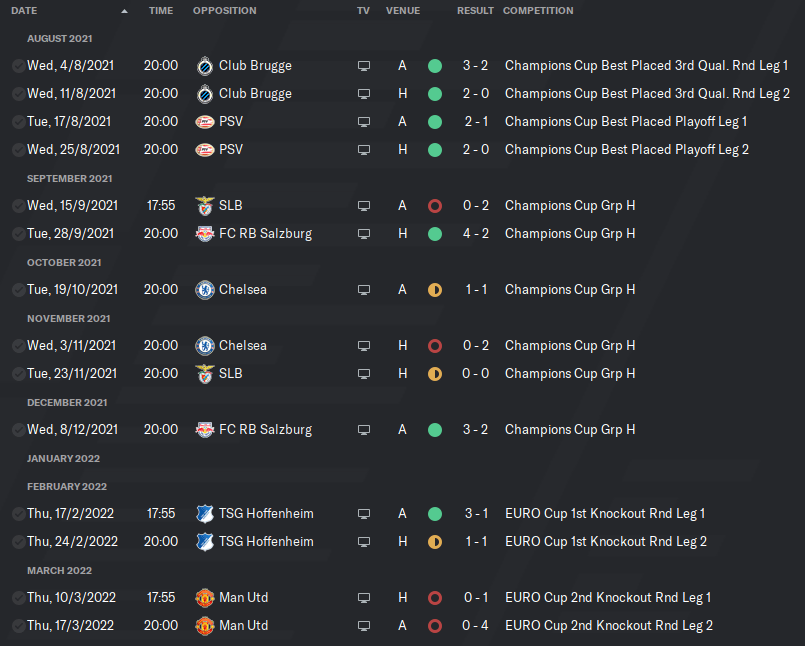This screenshot has height=646, width=805.
Task: Click the Chelsea badge on 19/10/2021 row
Action: (205, 290)
